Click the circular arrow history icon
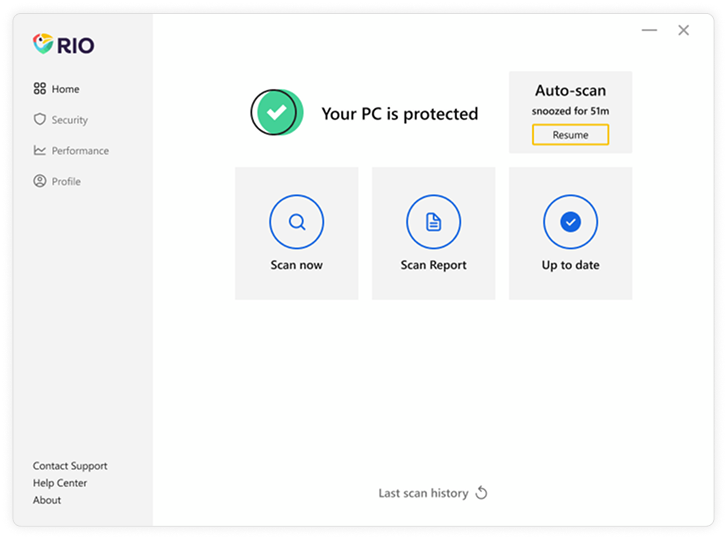Image resolution: width=727 pixels, height=540 pixels. click(481, 493)
